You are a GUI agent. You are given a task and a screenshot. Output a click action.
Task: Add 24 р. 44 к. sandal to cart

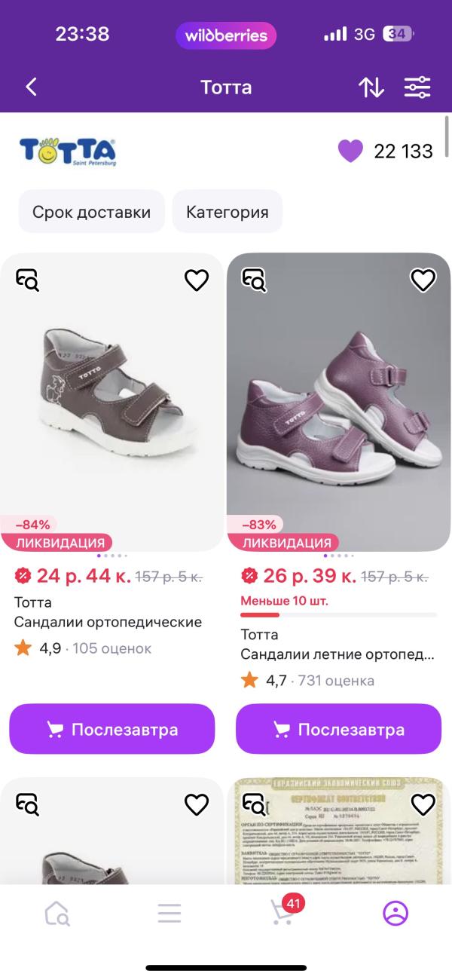tap(112, 730)
